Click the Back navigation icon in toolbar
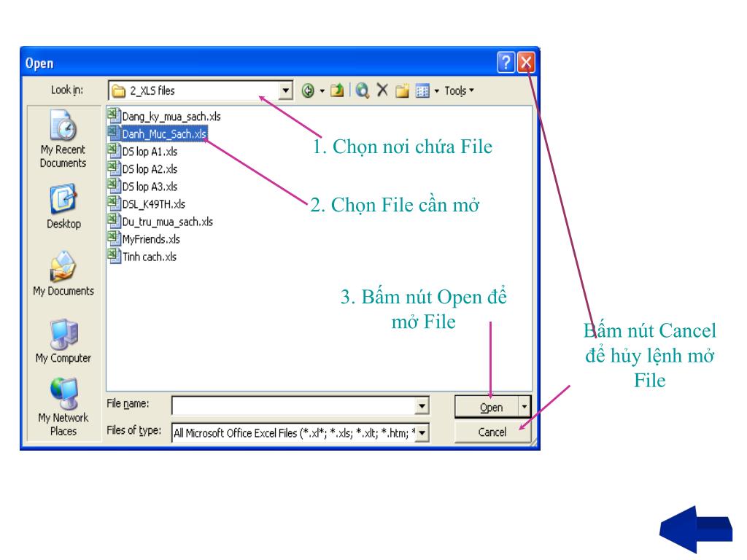The width and height of the screenshot is (747, 560). tap(309, 90)
